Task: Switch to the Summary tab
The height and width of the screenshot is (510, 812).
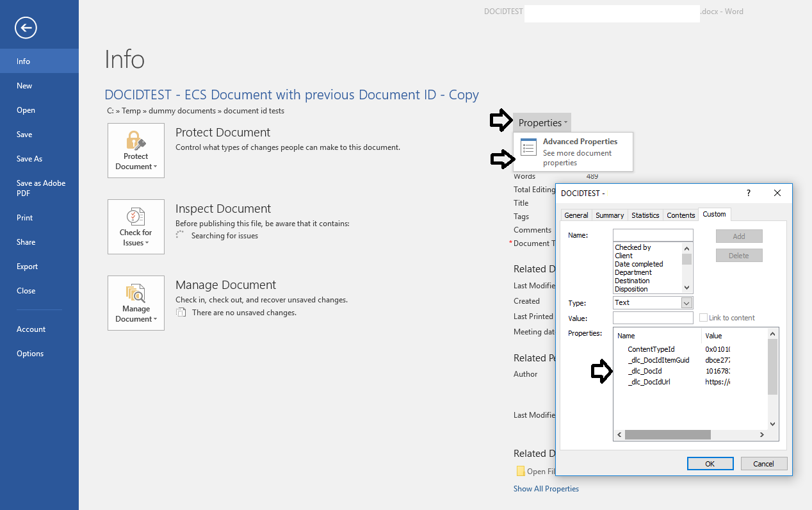Action: point(610,215)
